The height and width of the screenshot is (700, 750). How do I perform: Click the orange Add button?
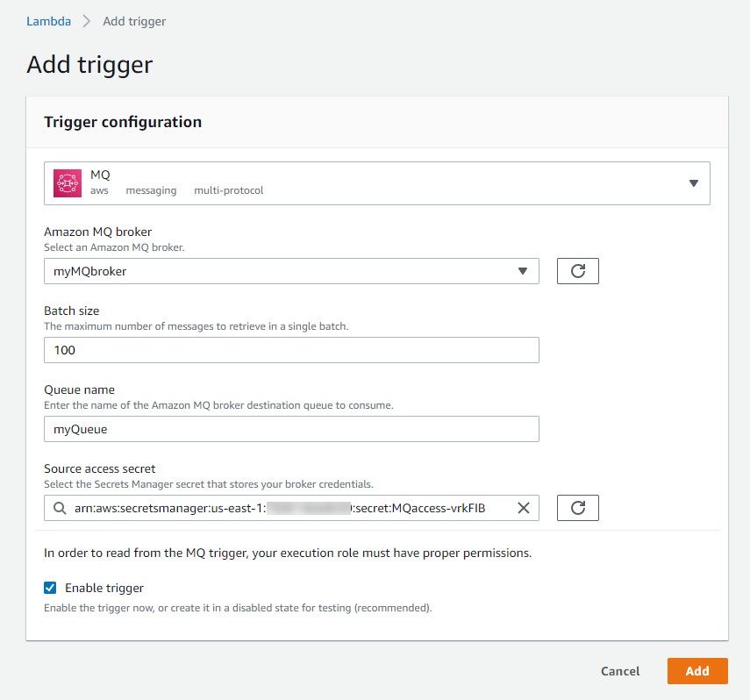[697, 671]
